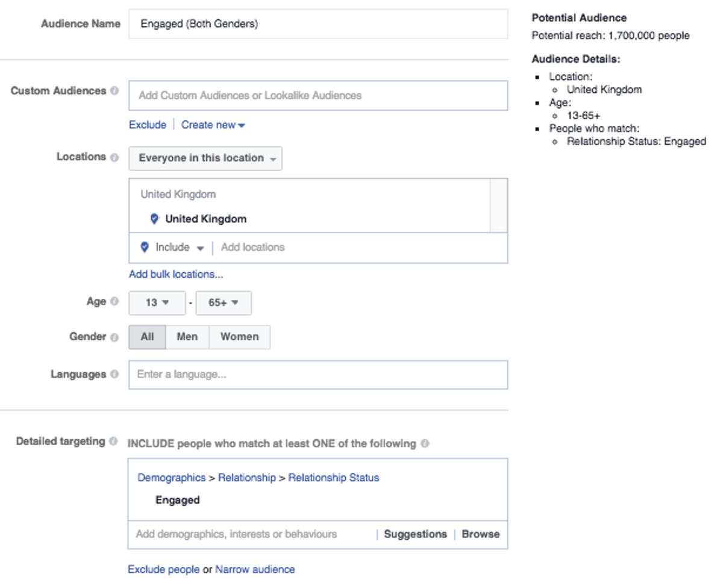The height and width of the screenshot is (588, 723).
Task: Click the Languages info icon
Action: (114, 375)
